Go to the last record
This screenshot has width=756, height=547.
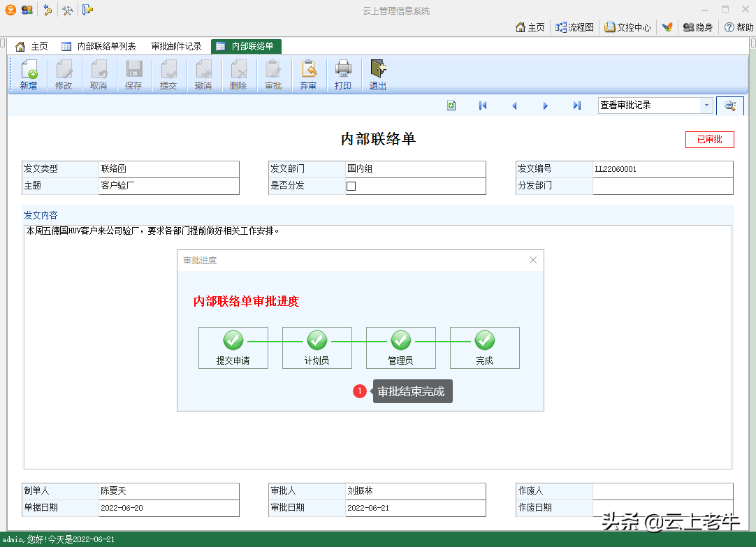[576, 105]
